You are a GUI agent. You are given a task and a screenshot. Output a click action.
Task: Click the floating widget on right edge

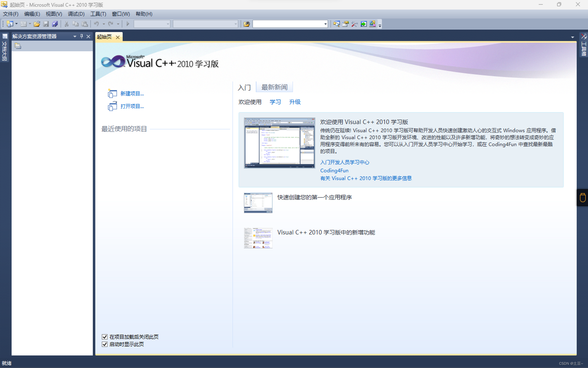[583, 198]
